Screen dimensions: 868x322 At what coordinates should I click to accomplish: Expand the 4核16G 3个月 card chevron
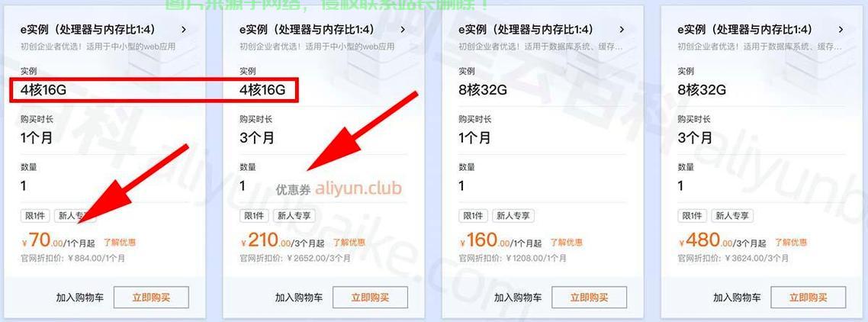(403, 29)
